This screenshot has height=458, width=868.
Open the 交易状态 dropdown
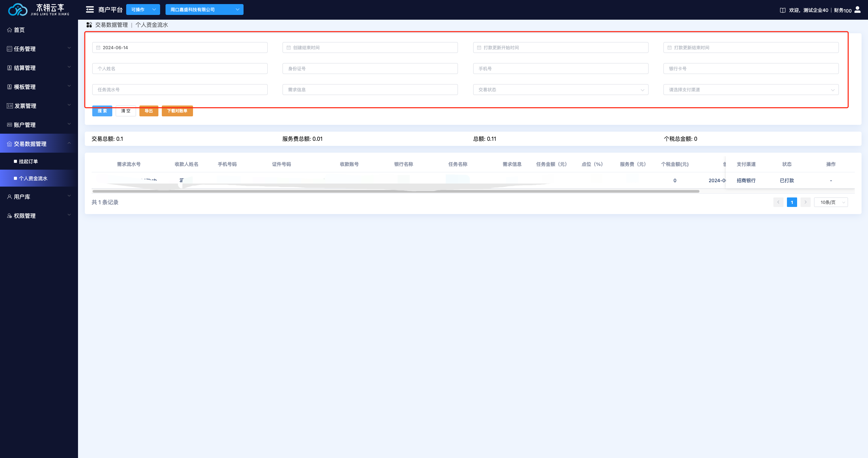pos(560,90)
